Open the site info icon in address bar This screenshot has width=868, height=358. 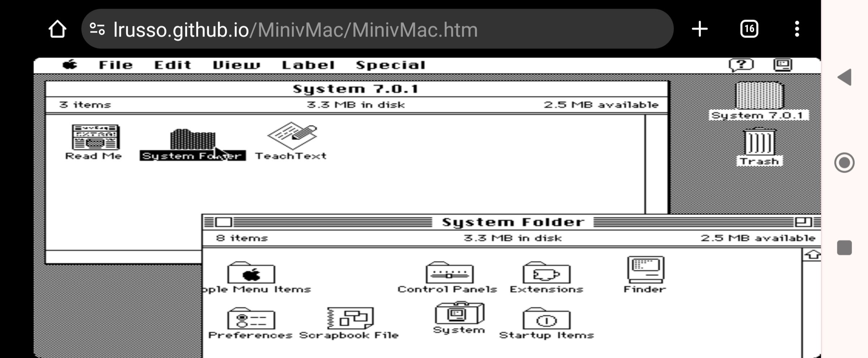click(x=97, y=29)
